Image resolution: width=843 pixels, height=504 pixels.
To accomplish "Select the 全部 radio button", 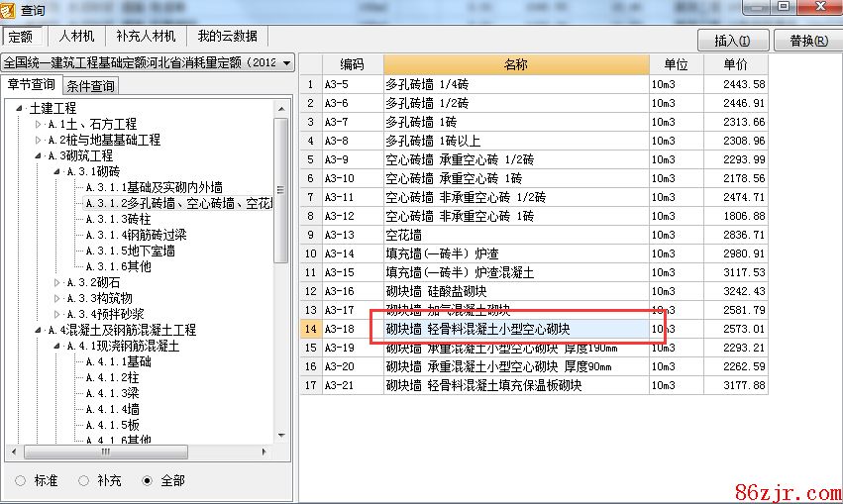I will tap(148, 480).
